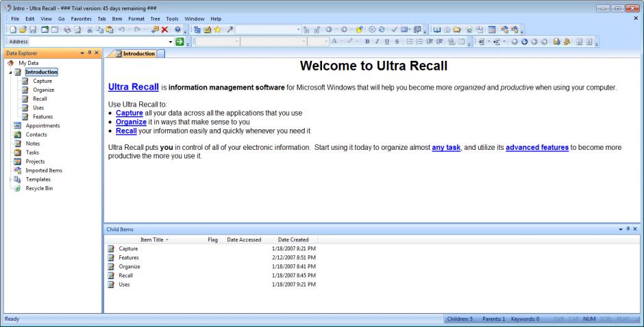Click the bulleted list icon
The width and height of the screenshot is (644, 327).
[x=410, y=42]
